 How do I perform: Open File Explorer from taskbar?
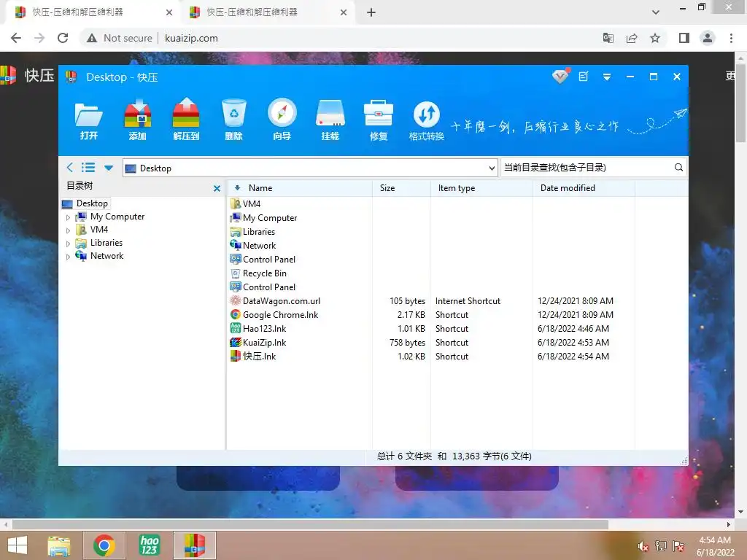click(59, 545)
